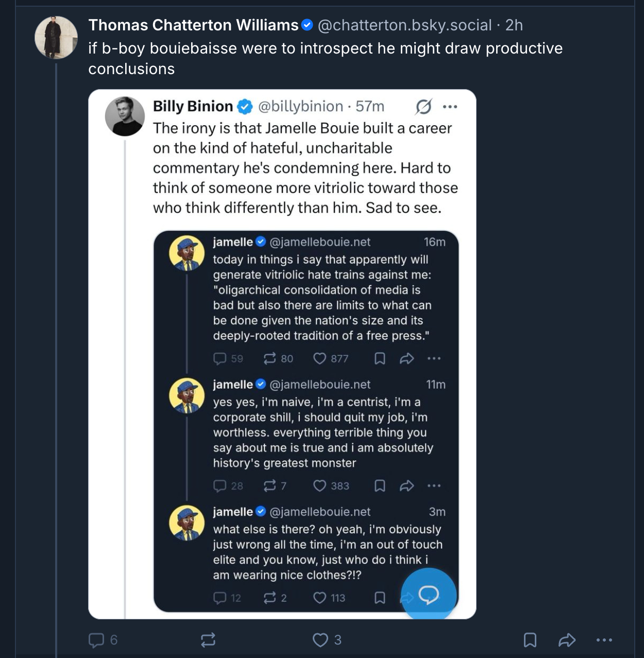Screen dimensions: 644x658
Task: Open more options menu for the post
Action: point(604,640)
